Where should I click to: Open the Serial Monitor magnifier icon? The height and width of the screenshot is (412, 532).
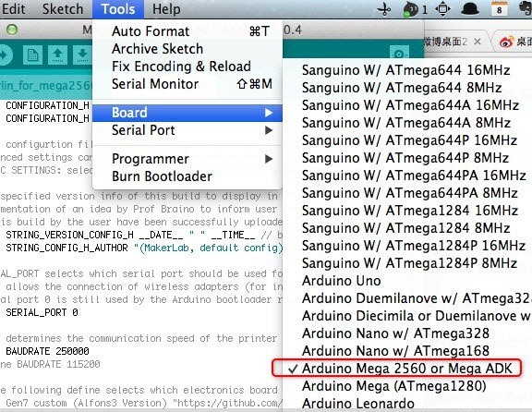[x=399, y=54]
